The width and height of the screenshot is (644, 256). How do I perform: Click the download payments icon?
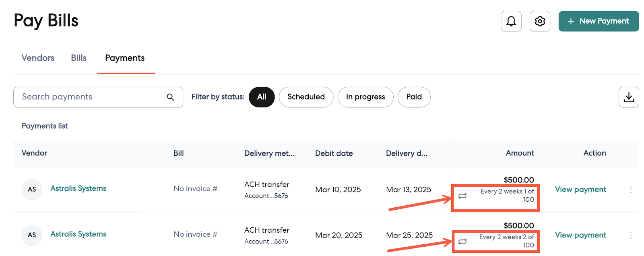pos(628,97)
